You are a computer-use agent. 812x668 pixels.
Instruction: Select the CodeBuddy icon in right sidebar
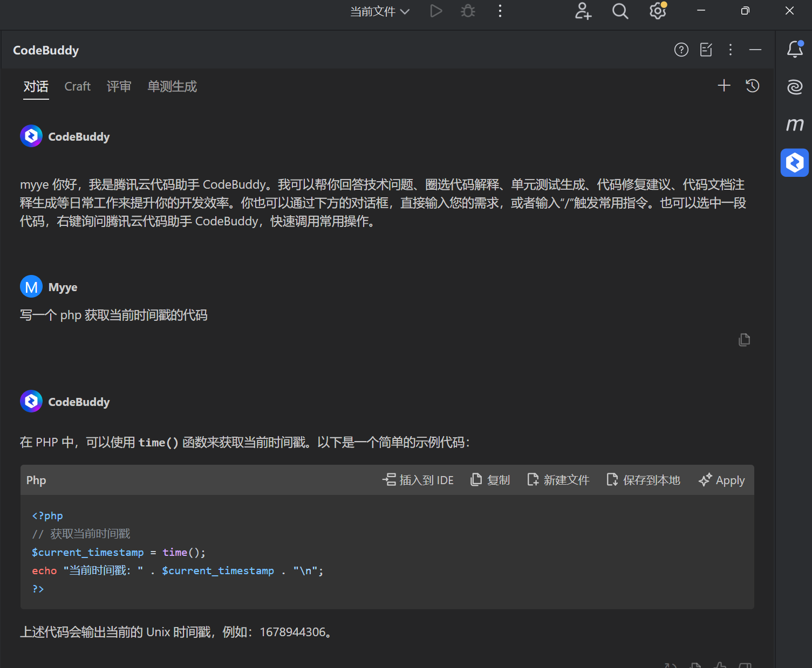click(794, 162)
